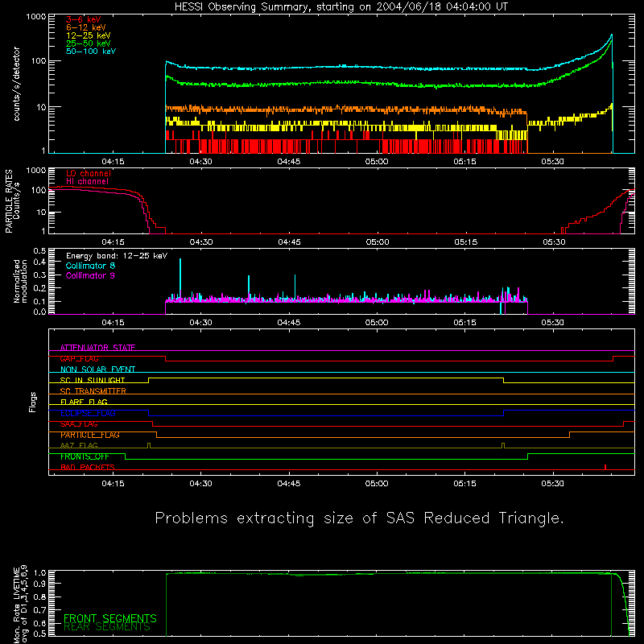644x644 pixels.
Task: Select the FRONT SEGMENTS legend label
Action: (x=110, y=618)
